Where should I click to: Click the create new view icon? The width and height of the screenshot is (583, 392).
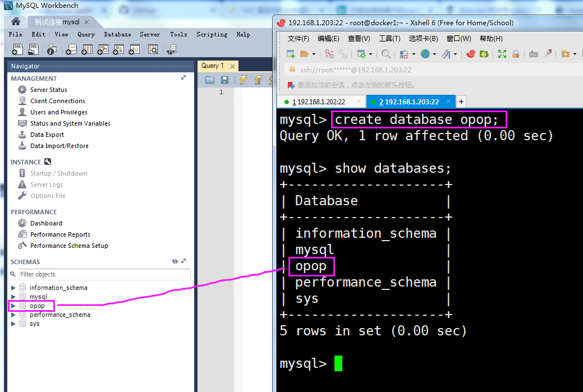(x=103, y=49)
